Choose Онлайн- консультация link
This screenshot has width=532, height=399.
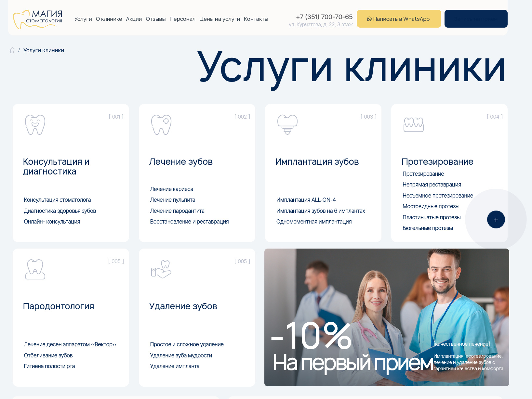[x=52, y=222]
